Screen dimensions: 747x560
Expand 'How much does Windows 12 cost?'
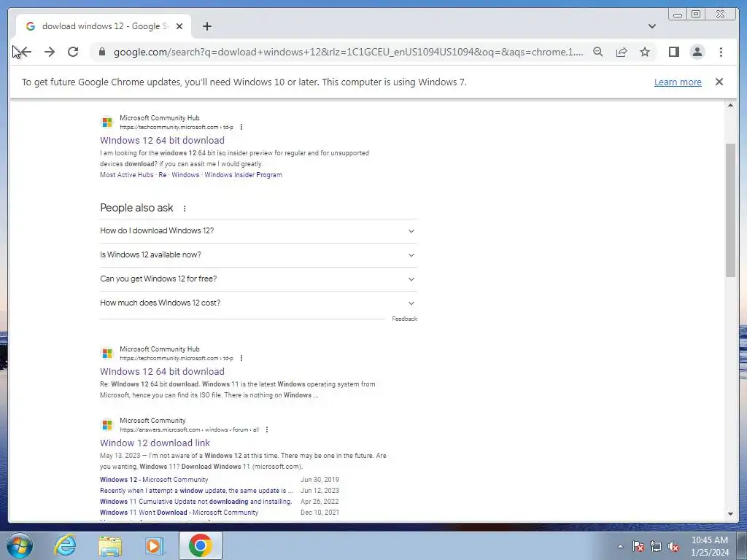coord(258,303)
